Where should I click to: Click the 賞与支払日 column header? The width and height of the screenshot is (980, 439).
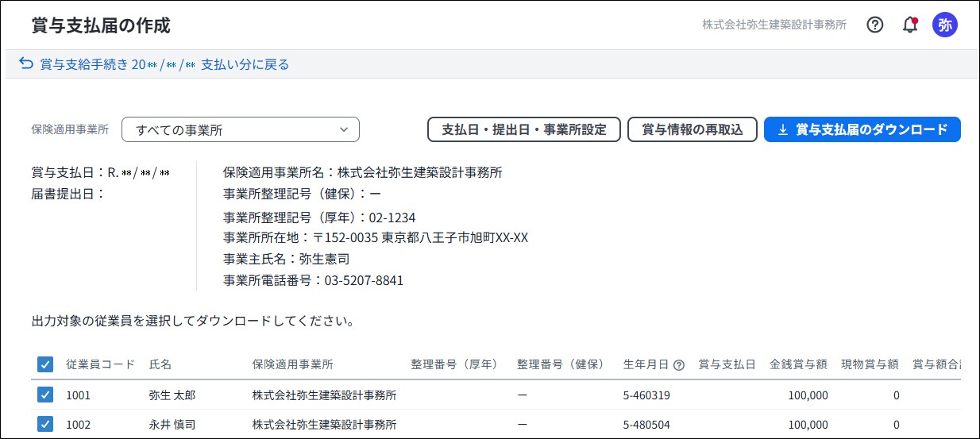[727, 364]
